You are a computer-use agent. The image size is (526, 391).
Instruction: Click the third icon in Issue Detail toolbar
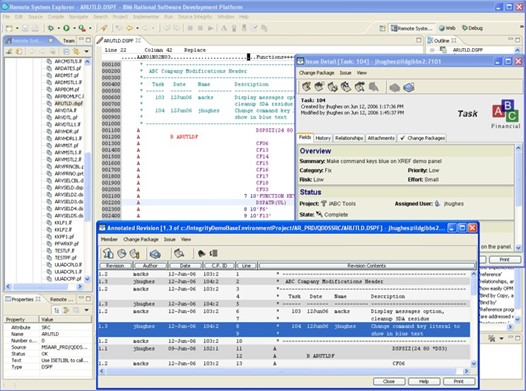tap(332, 87)
